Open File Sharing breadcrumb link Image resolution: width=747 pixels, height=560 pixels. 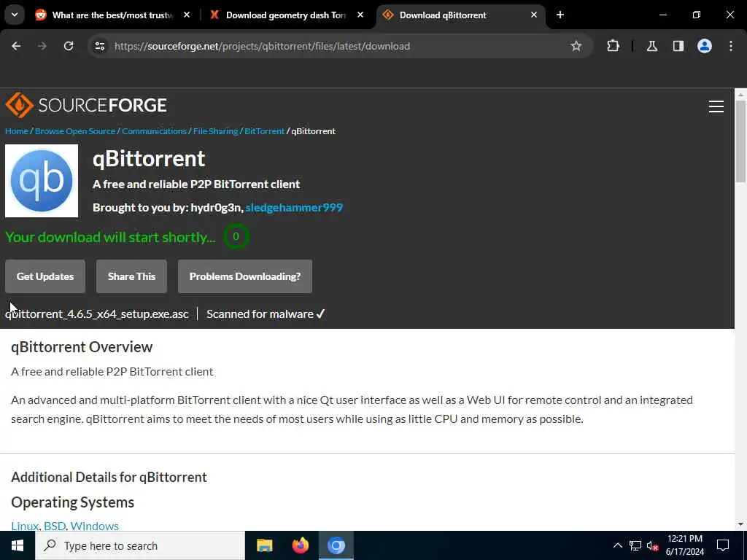(x=215, y=131)
